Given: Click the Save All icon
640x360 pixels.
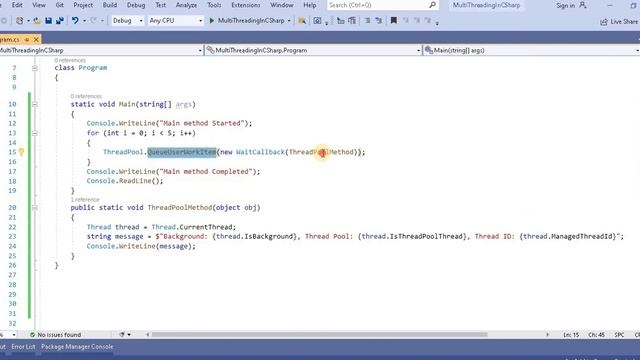Looking at the screenshot, I should coord(60,20).
